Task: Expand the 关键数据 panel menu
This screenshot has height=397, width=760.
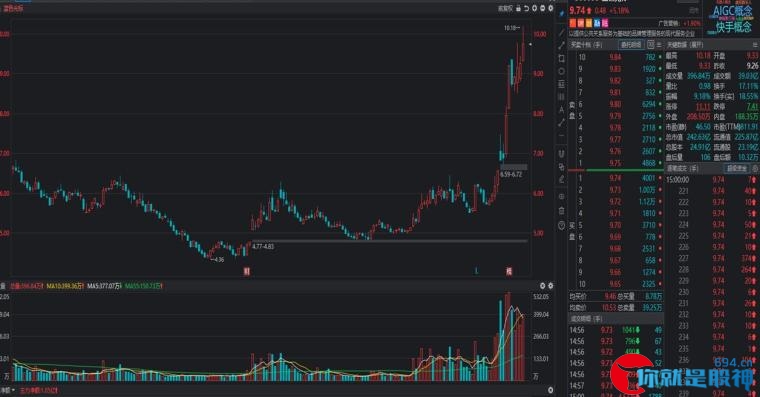Action: point(755,45)
